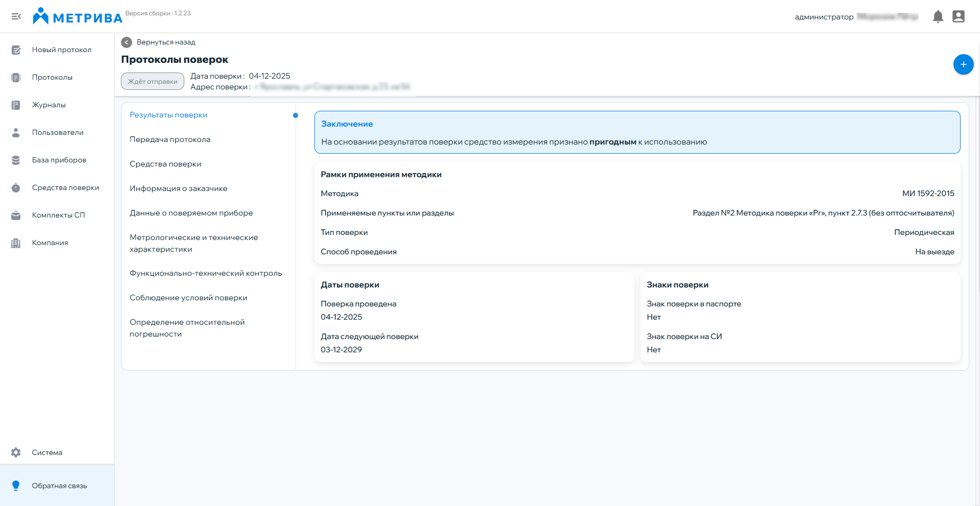Switch to the Передача протокола section
980x506 pixels.
170,139
